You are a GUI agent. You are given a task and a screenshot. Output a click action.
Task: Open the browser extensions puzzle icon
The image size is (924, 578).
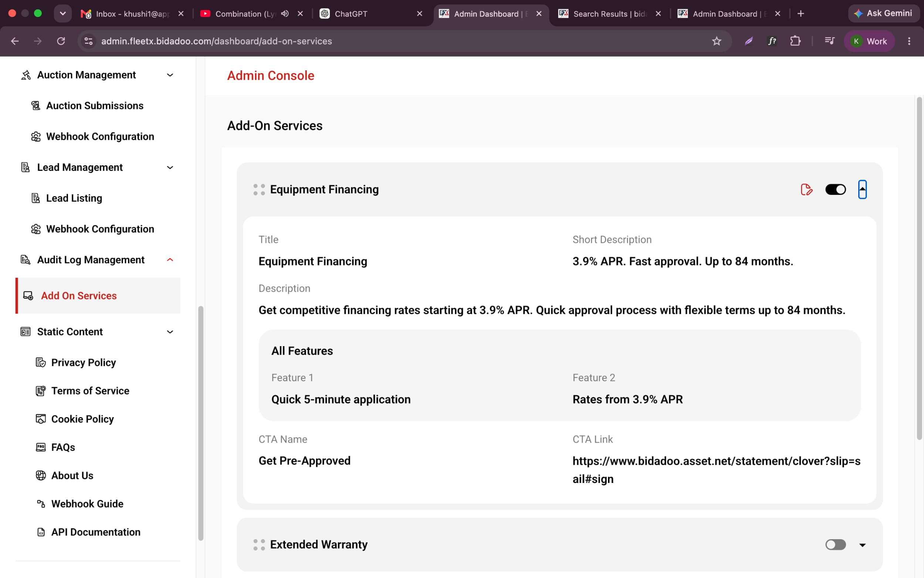pyautogui.click(x=795, y=41)
